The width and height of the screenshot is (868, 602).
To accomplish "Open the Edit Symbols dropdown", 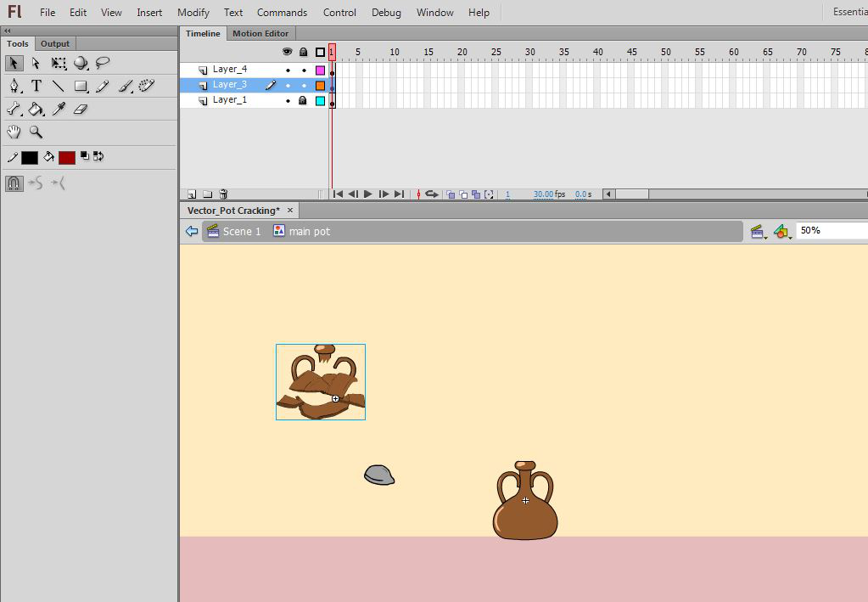I will tap(781, 231).
